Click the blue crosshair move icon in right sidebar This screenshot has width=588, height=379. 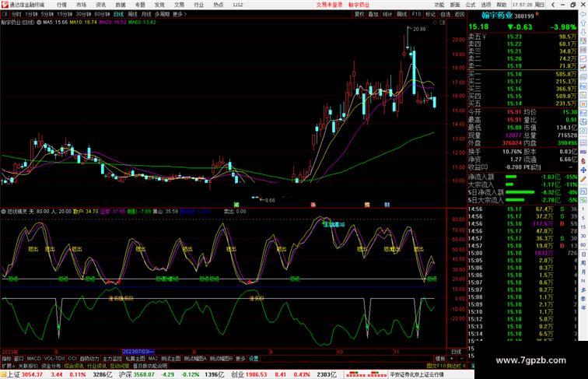[x=583, y=170]
